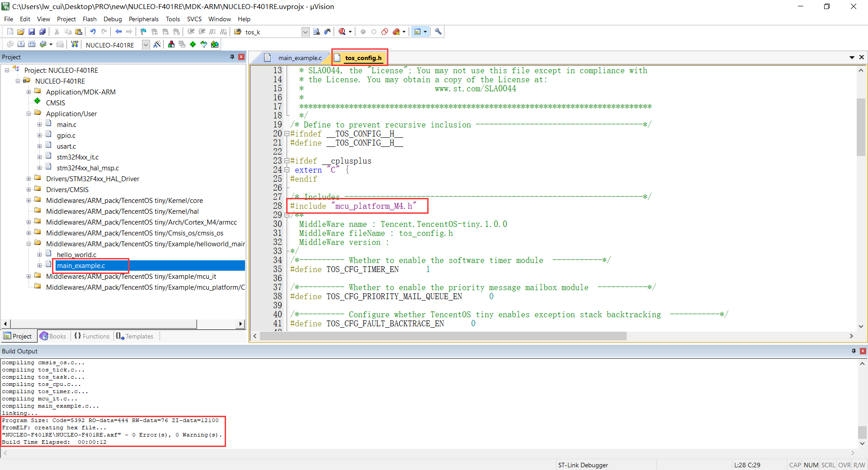Open the target selection NUCLEO-F401RE dropdown
Screen dimensions: 868x470
[x=146, y=45]
